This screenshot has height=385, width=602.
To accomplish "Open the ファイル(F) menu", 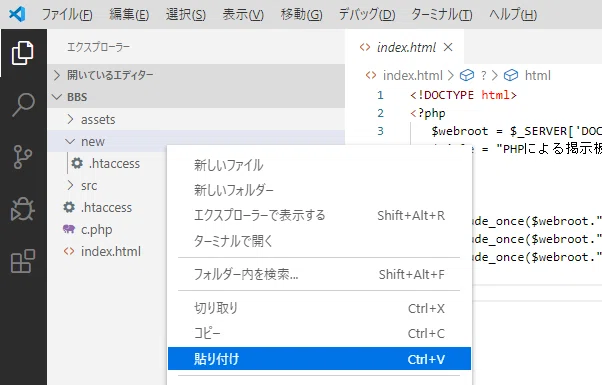I will click(x=67, y=15).
